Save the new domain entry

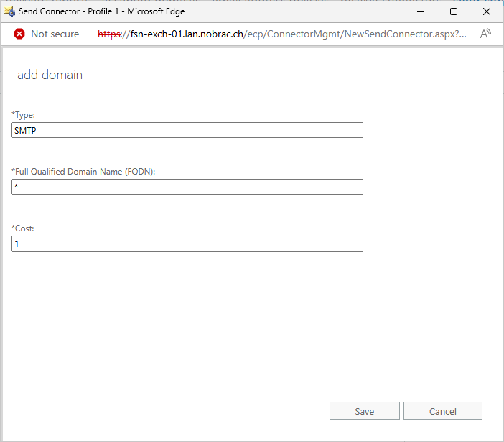point(365,411)
